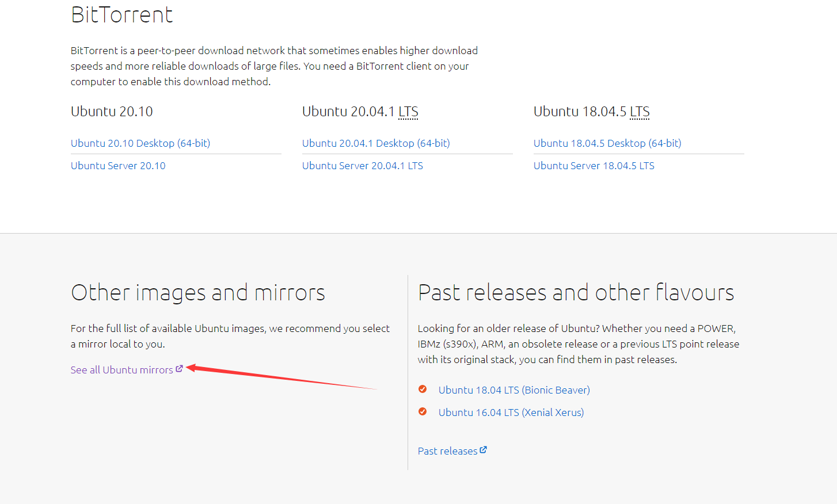The image size is (837, 504).
Task: Open Ubuntu 20.04.1 Desktop (64-bit) link
Action: point(376,143)
